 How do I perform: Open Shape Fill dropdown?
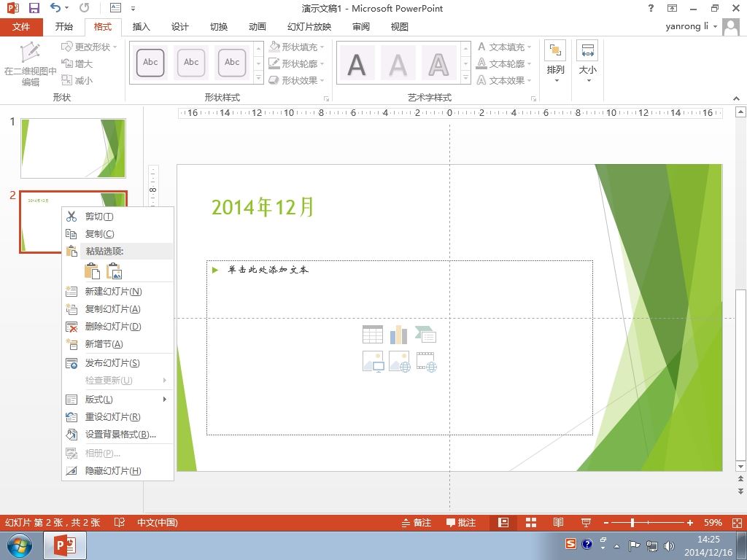coord(296,47)
